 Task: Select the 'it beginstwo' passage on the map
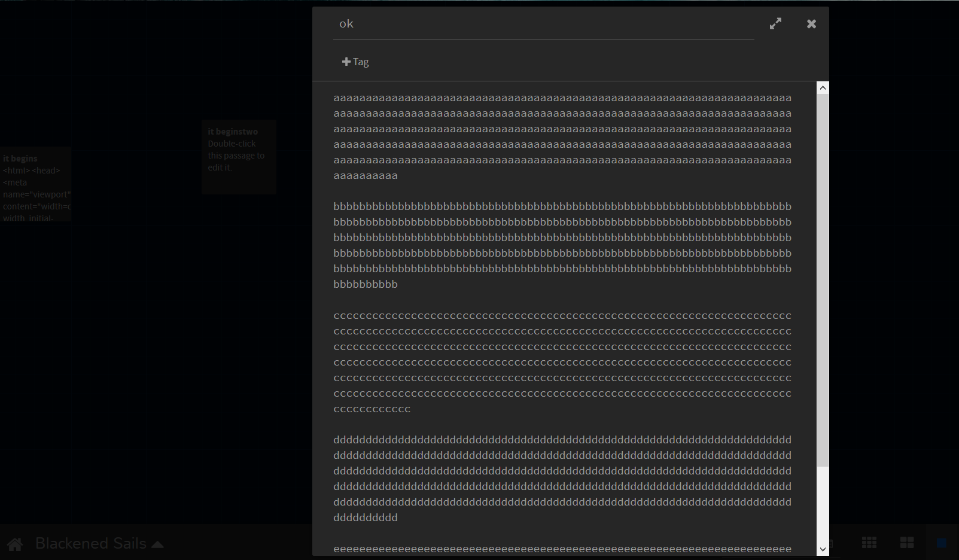coord(238,157)
